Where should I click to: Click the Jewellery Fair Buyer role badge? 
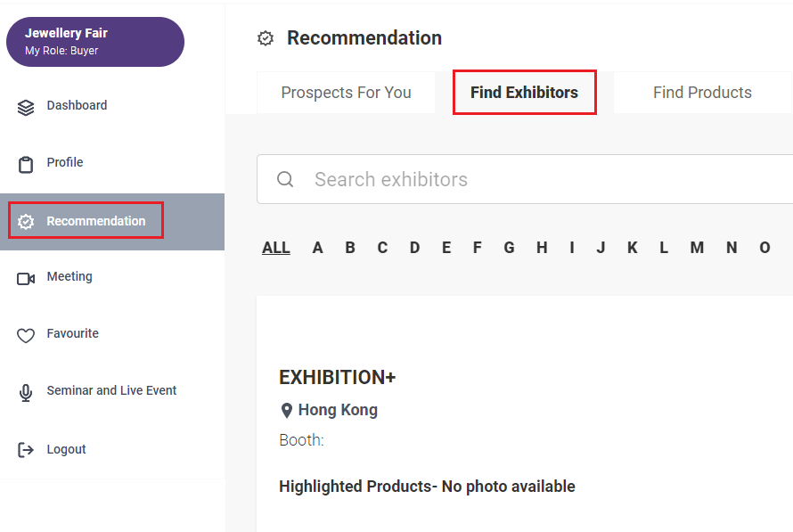(x=95, y=42)
